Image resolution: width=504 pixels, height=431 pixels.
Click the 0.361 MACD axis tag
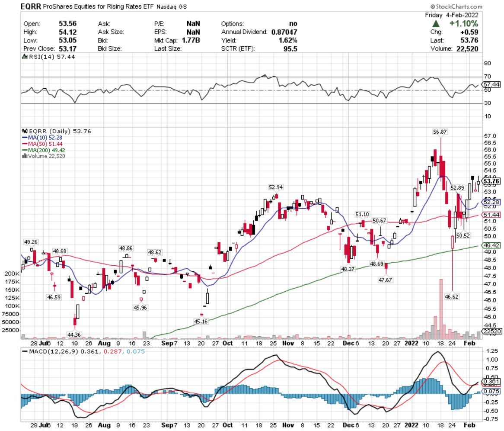(491, 382)
